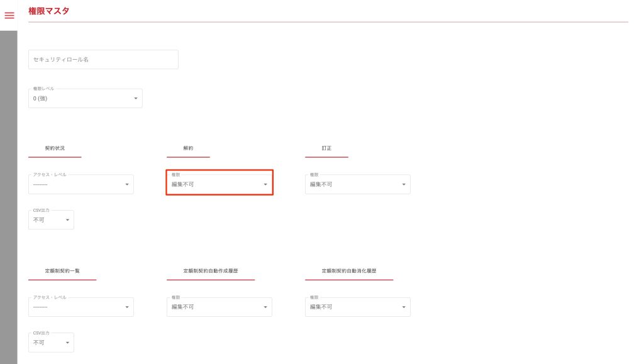Image resolution: width=644 pixels, height=364 pixels.
Task: Select the 訂正 section heading
Action: (326, 148)
